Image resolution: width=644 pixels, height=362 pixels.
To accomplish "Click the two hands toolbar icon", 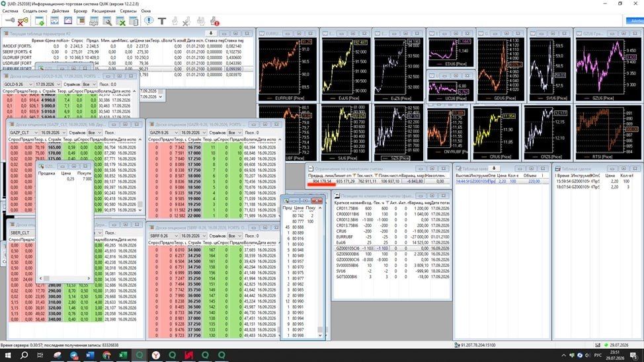I will (x=201, y=21).
